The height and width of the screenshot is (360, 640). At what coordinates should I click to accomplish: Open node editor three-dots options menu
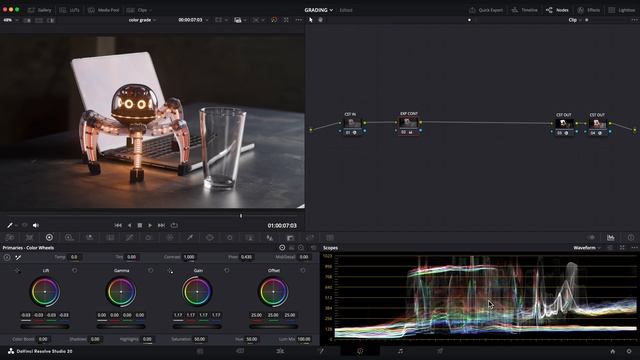point(634,20)
